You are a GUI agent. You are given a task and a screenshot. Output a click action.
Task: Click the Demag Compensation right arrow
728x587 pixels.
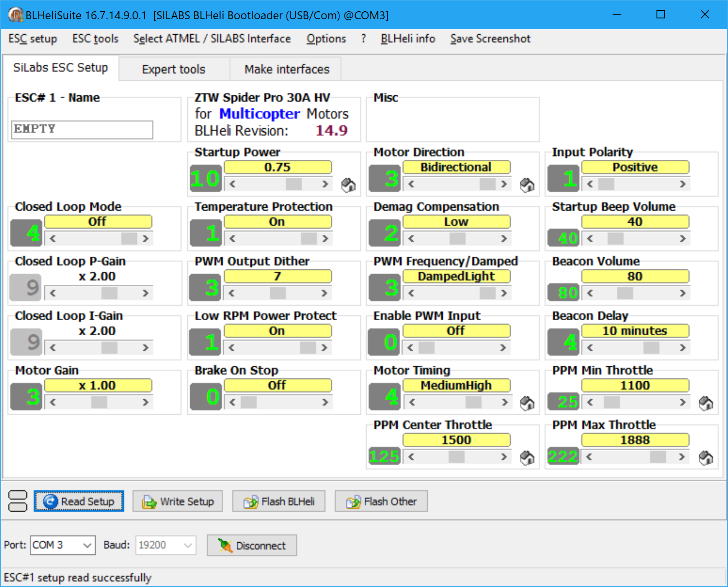[504, 239]
